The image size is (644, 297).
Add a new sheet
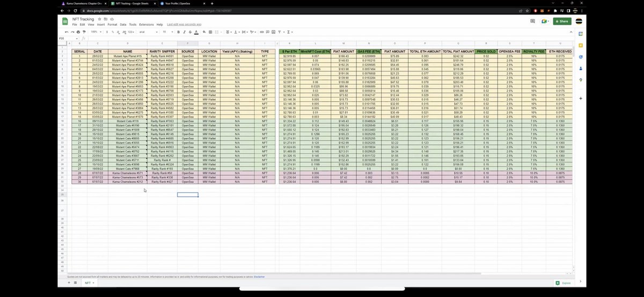coord(69,283)
